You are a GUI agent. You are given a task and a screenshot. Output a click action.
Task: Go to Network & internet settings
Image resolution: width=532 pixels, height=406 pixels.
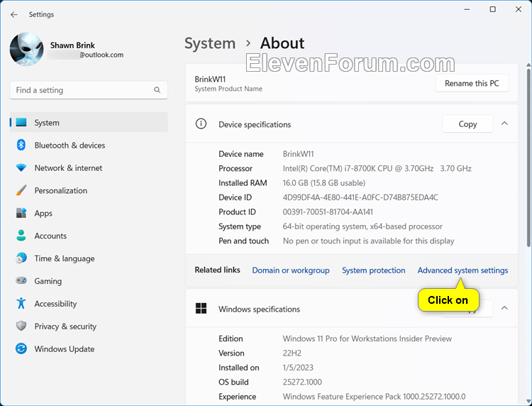pos(68,168)
